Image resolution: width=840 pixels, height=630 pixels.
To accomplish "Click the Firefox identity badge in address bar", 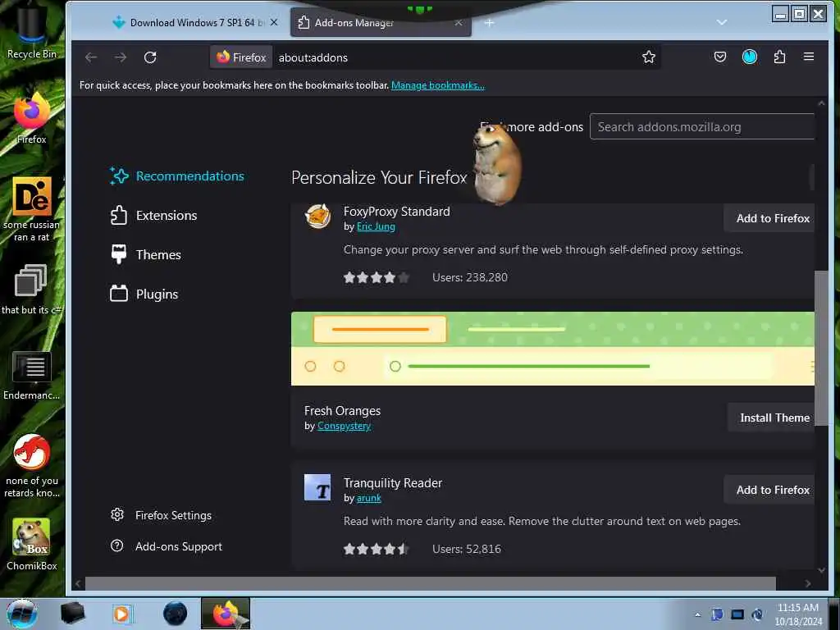I will click(x=242, y=57).
